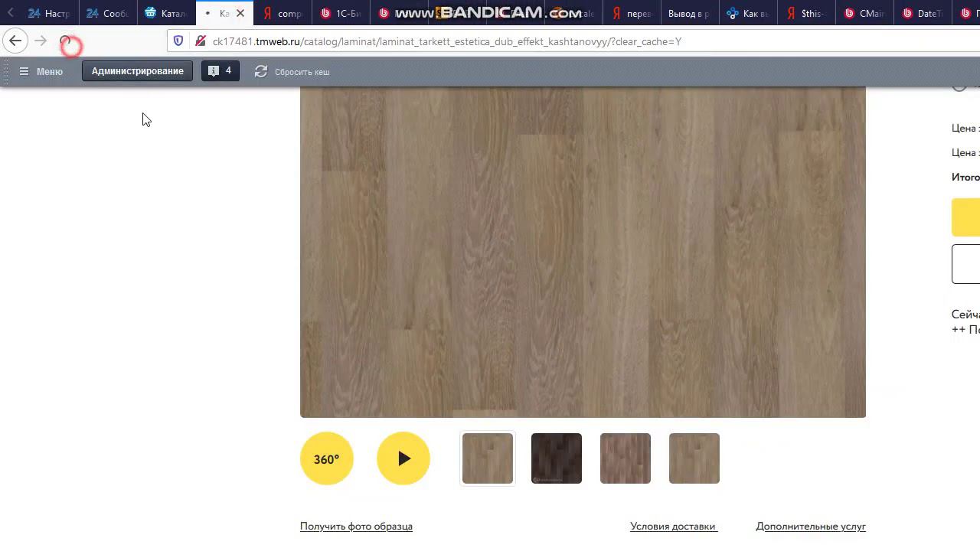Viewport: 980px width, 551px height.
Task: Go back with the browser back arrow
Action: (x=15, y=41)
